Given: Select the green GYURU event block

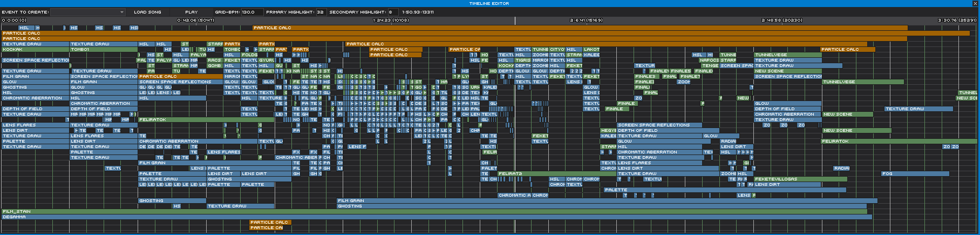Looking at the screenshot, I should pyautogui.click(x=266, y=61).
